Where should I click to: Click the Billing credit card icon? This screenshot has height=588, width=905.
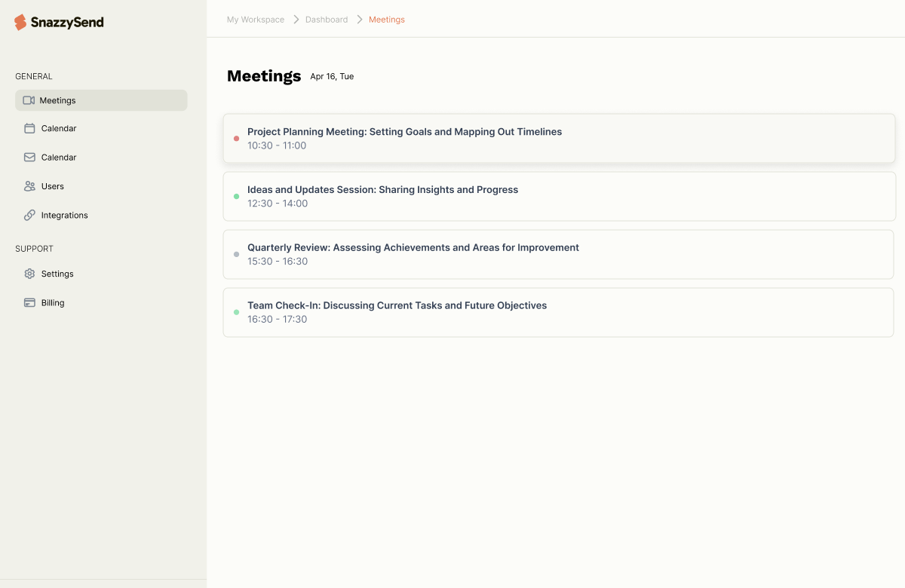click(x=30, y=302)
